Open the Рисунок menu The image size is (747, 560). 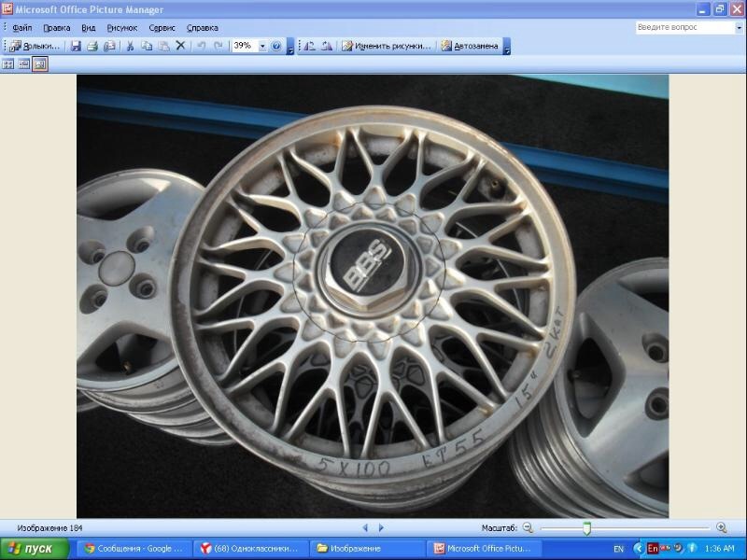pos(122,28)
